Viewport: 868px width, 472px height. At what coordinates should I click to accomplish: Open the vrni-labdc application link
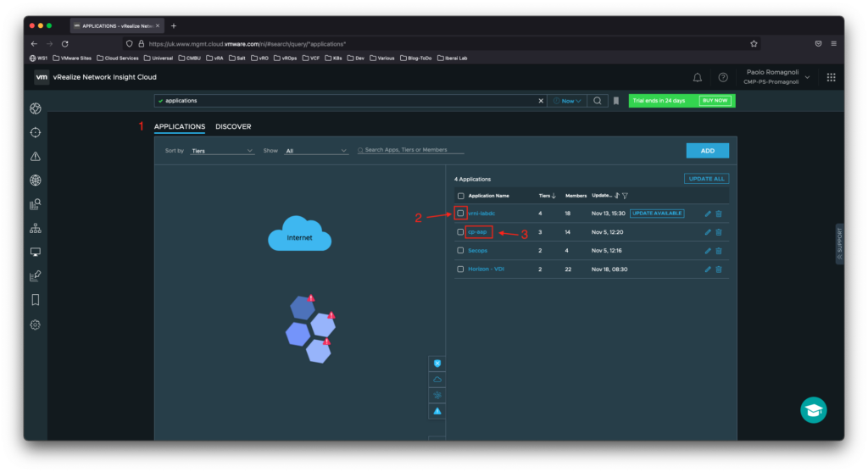point(481,214)
